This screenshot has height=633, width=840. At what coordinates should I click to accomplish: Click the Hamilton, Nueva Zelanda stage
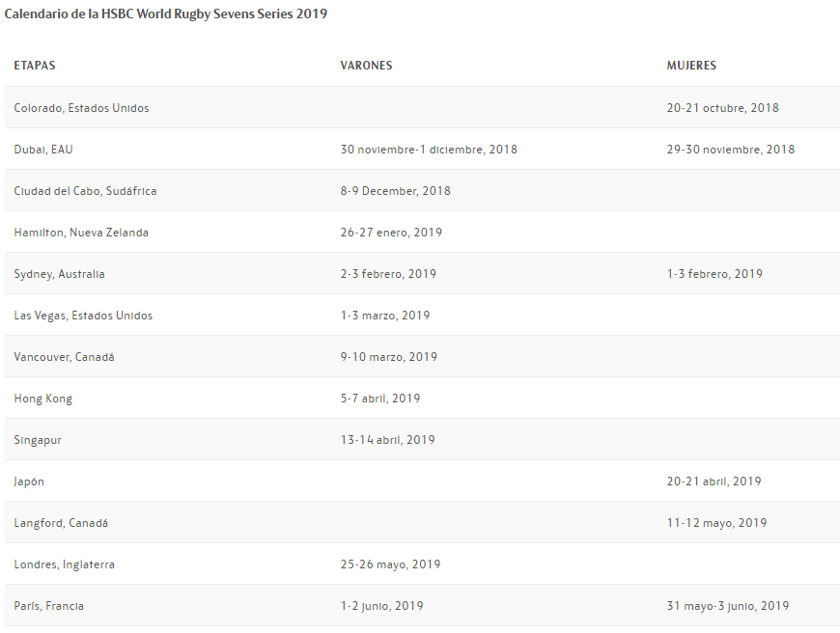[81, 233]
